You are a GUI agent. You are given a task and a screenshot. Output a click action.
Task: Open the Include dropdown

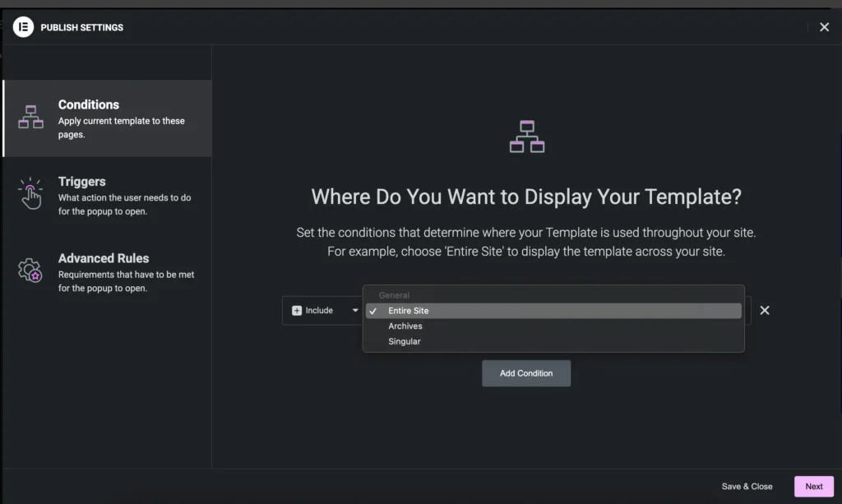pos(324,310)
